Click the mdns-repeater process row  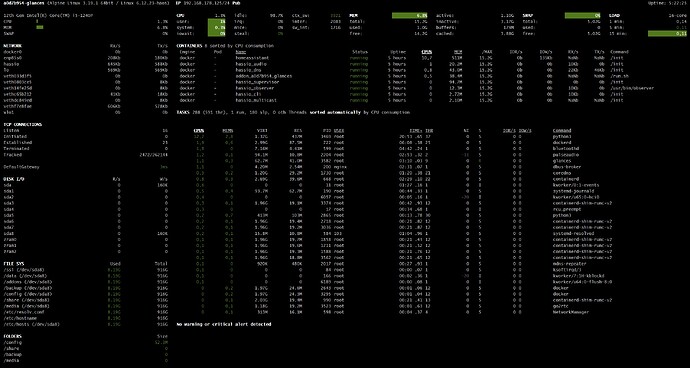pyautogui.click(x=403, y=263)
